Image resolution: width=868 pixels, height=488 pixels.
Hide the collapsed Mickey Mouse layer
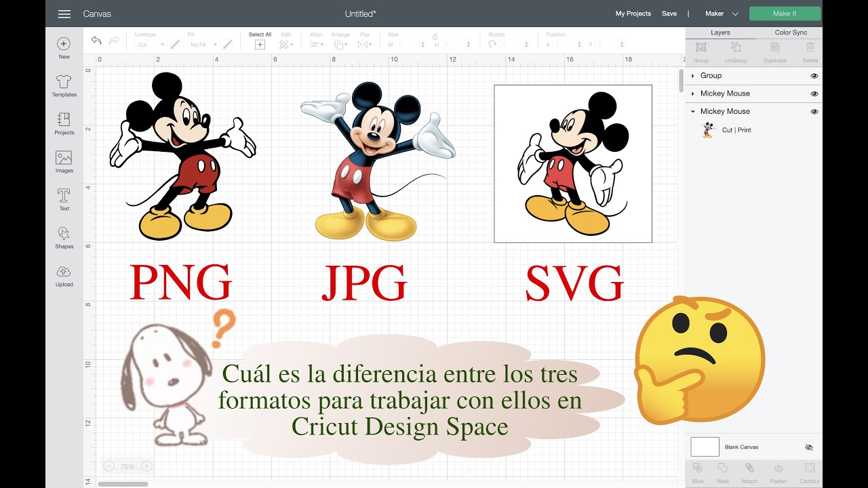pyautogui.click(x=814, y=94)
